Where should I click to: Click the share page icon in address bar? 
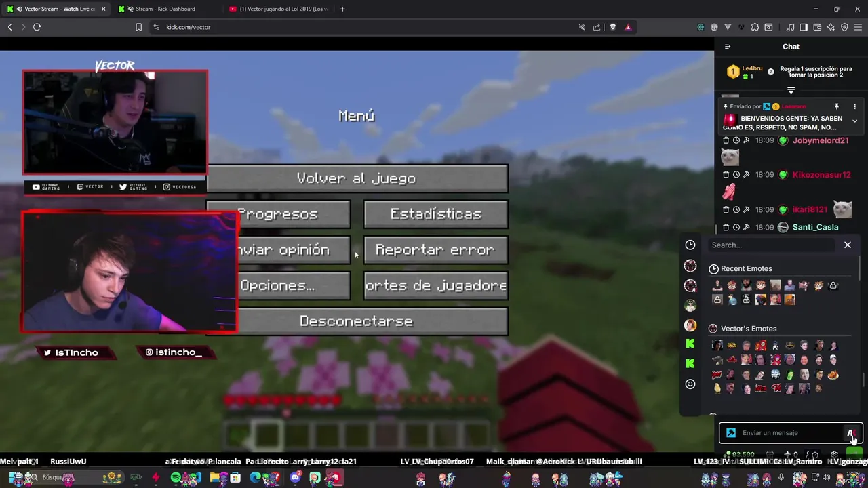pyautogui.click(x=597, y=27)
